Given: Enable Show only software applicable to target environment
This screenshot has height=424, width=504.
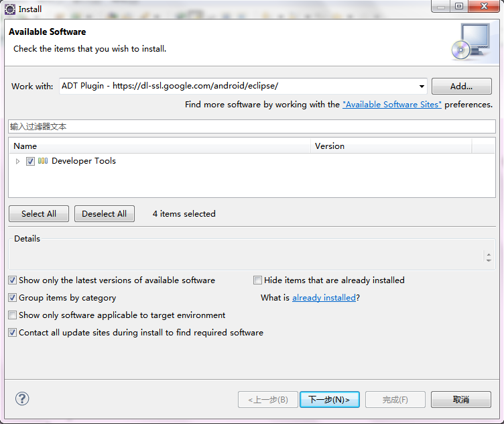Looking at the screenshot, I should pos(12,315).
